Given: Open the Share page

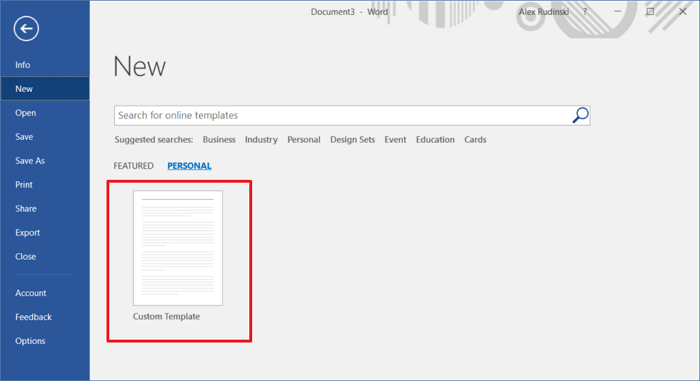Looking at the screenshot, I should pyautogui.click(x=45, y=209).
